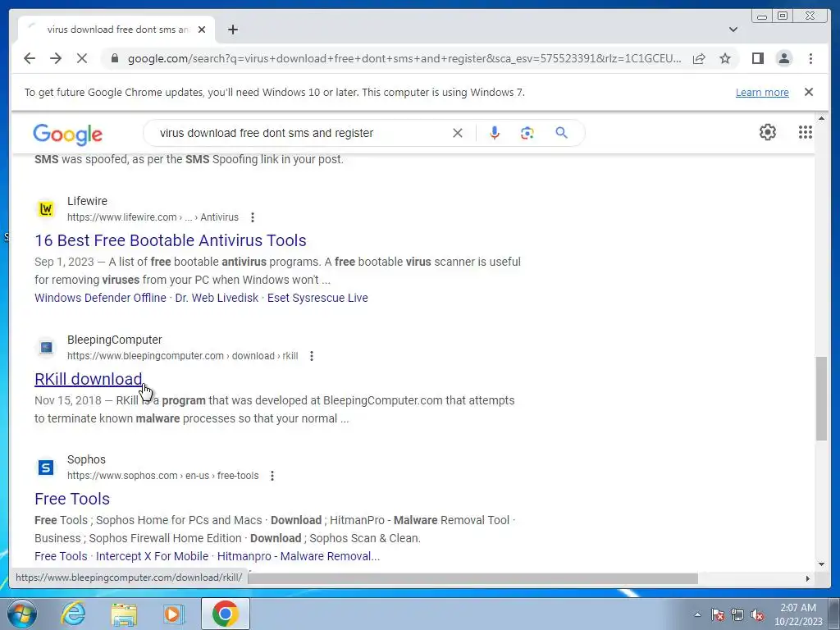Click the scroll down arrow

(821, 564)
